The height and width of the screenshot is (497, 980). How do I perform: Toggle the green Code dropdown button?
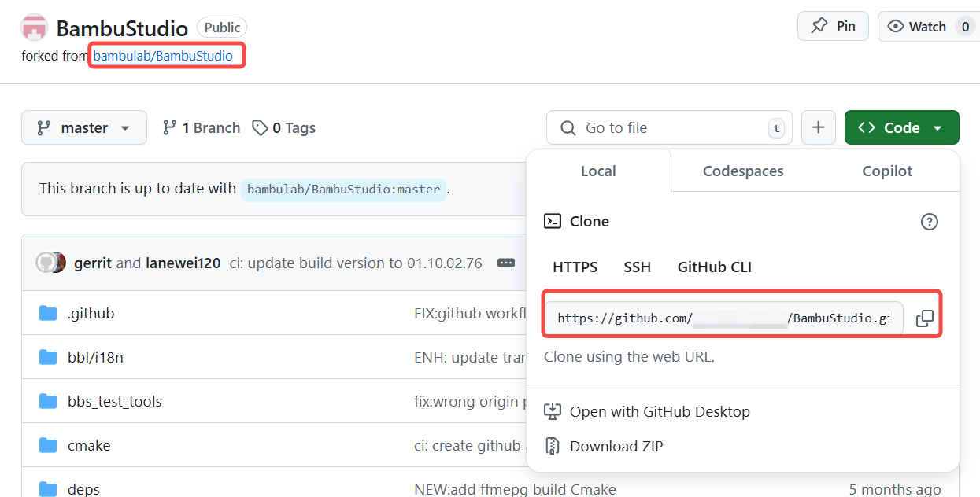901,127
